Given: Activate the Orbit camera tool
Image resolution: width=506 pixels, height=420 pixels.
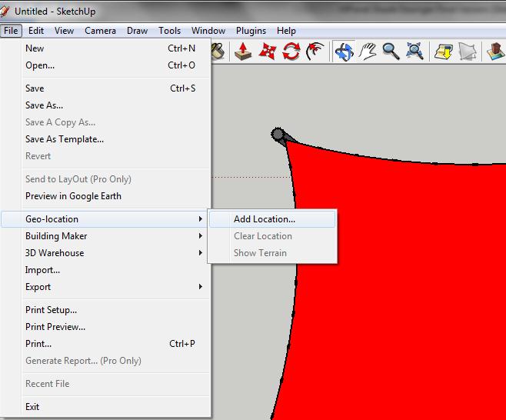Looking at the screenshot, I should (344, 52).
